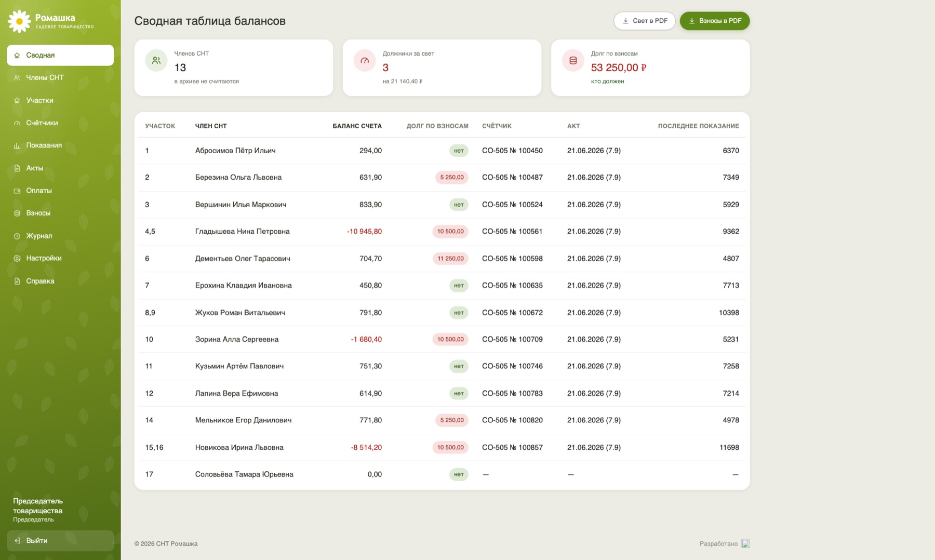
Task: Click the 53 250,00 ₽ debt total
Action: point(619,68)
